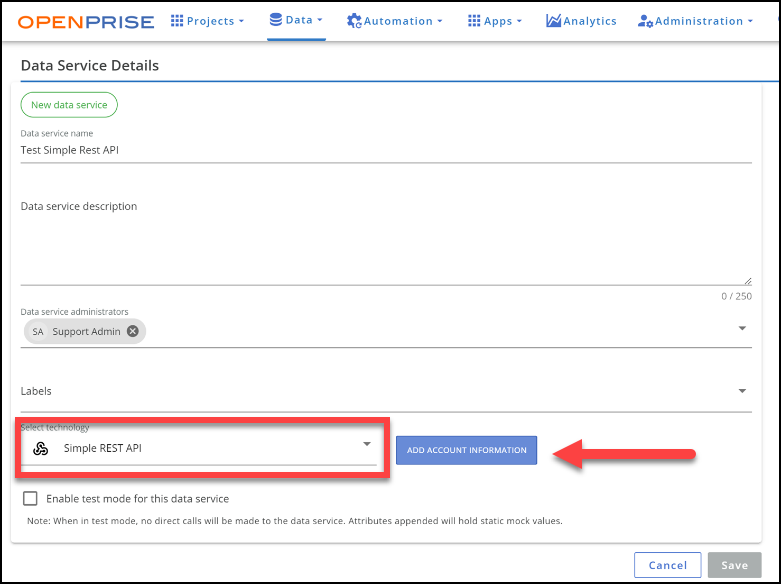
Task: Click the Administration user-gear icon
Action: tap(646, 21)
